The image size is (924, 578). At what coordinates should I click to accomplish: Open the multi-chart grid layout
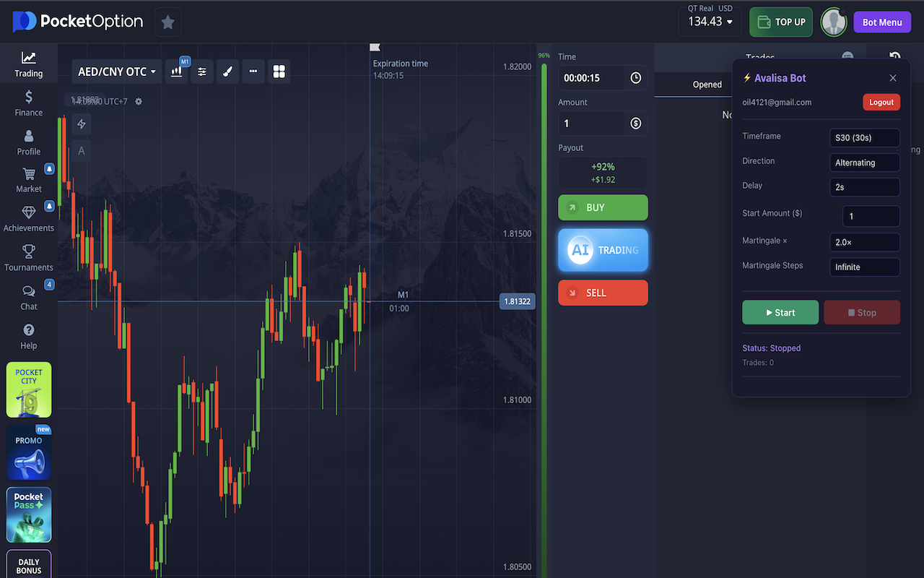279,72
